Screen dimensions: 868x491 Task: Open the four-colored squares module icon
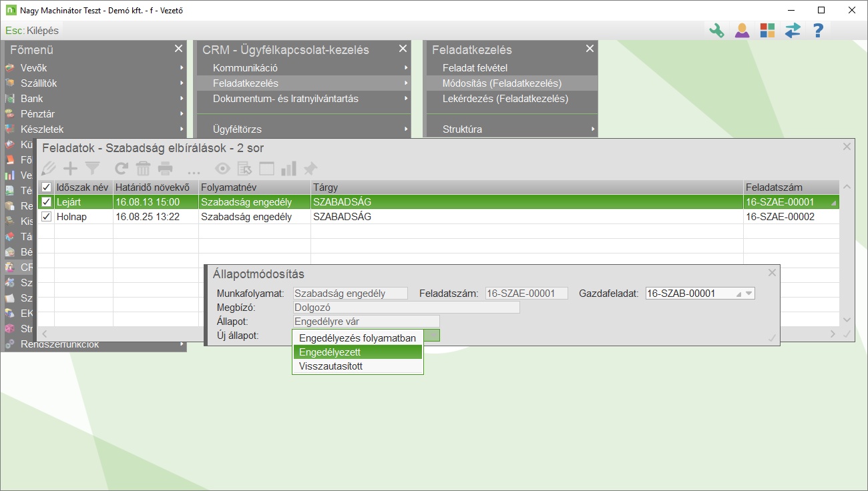(767, 31)
